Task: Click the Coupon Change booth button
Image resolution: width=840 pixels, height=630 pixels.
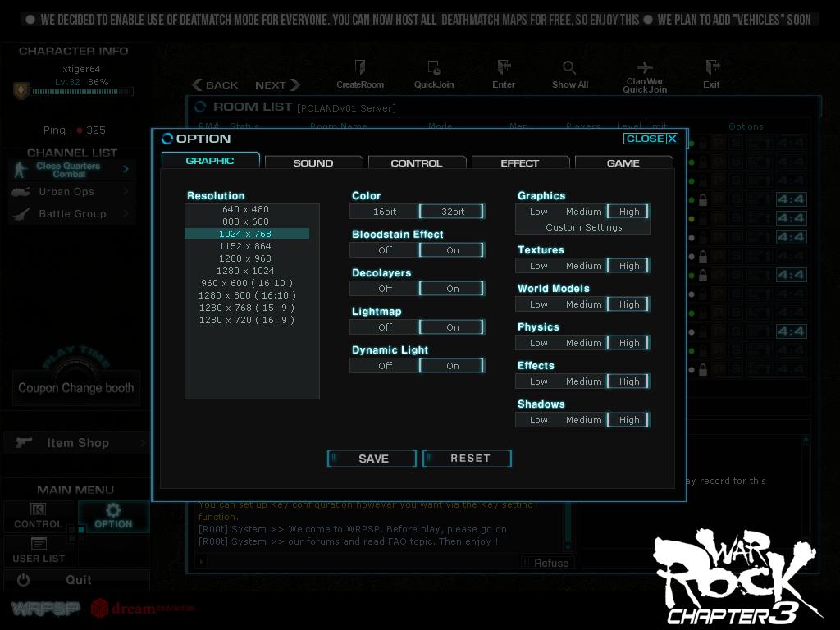Action: [76, 388]
